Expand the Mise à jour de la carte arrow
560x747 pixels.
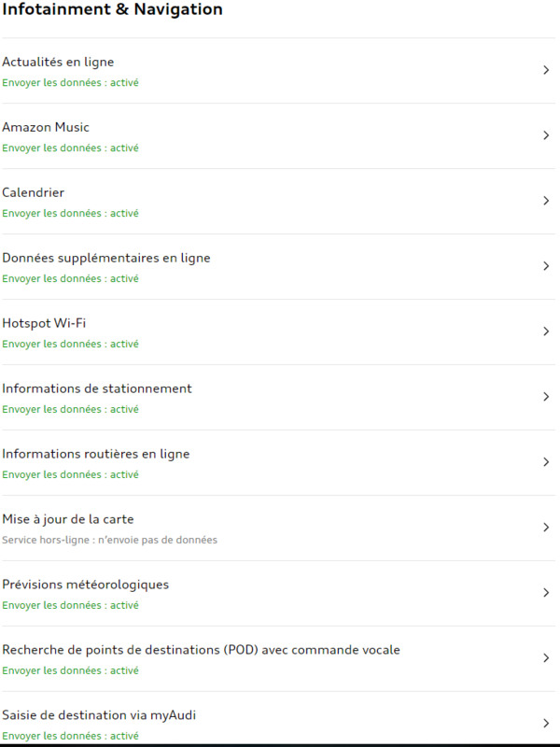click(x=546, y=528)
